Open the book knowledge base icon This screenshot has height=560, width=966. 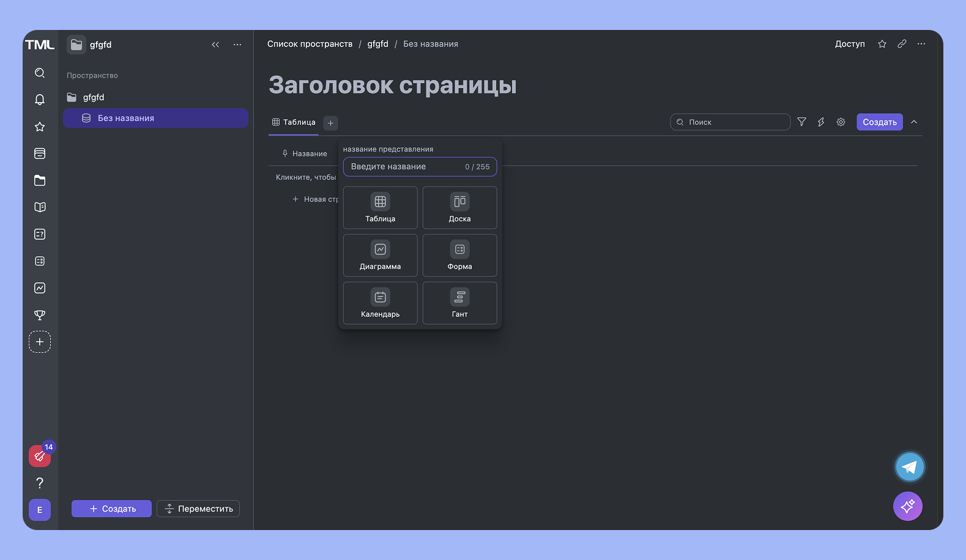(40, 207)
